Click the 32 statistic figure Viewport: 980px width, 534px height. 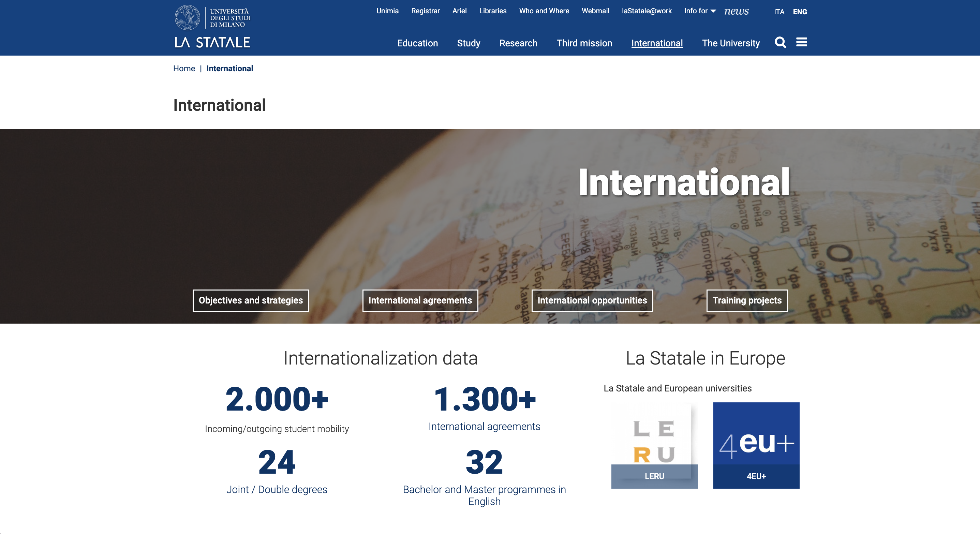(x=484, y=462)
